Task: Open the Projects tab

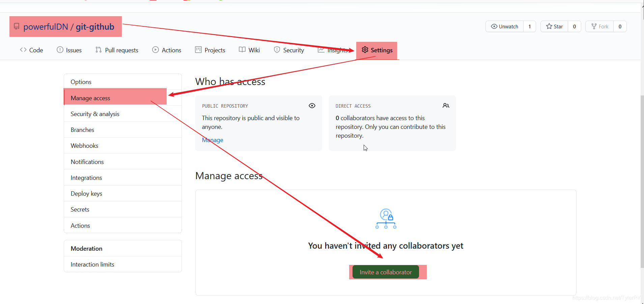Action: point(210,50)
